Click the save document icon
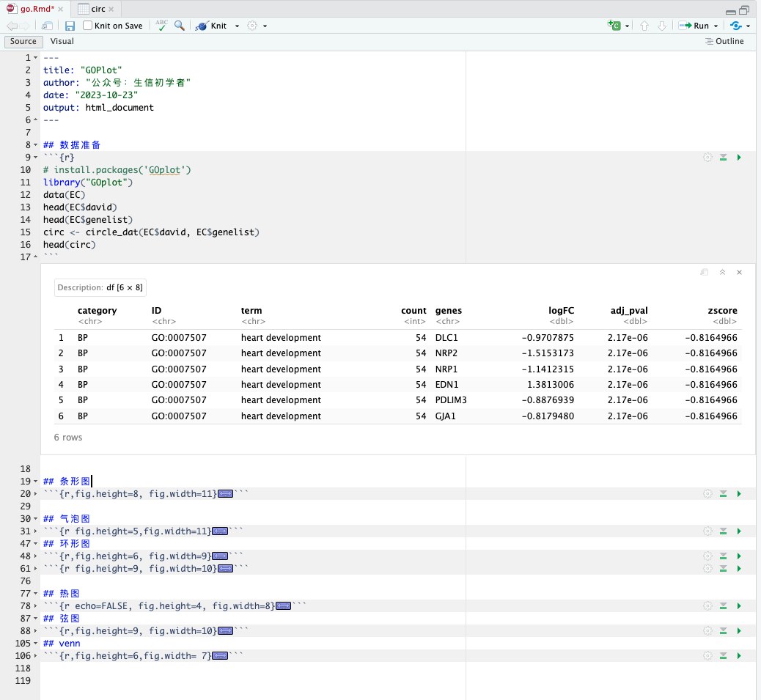761x700 pixels. (x=70, y=26)
